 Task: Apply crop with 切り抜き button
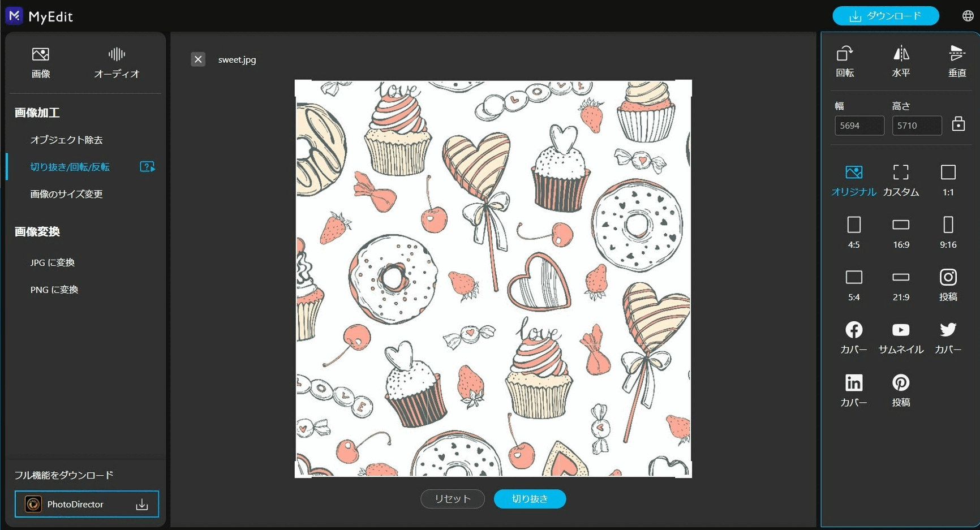click(530, 499)
